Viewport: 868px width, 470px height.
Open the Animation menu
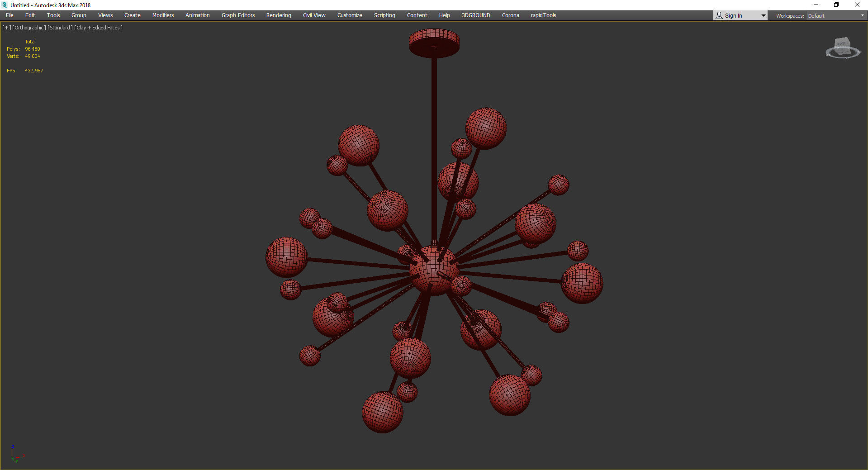[198, 15]
